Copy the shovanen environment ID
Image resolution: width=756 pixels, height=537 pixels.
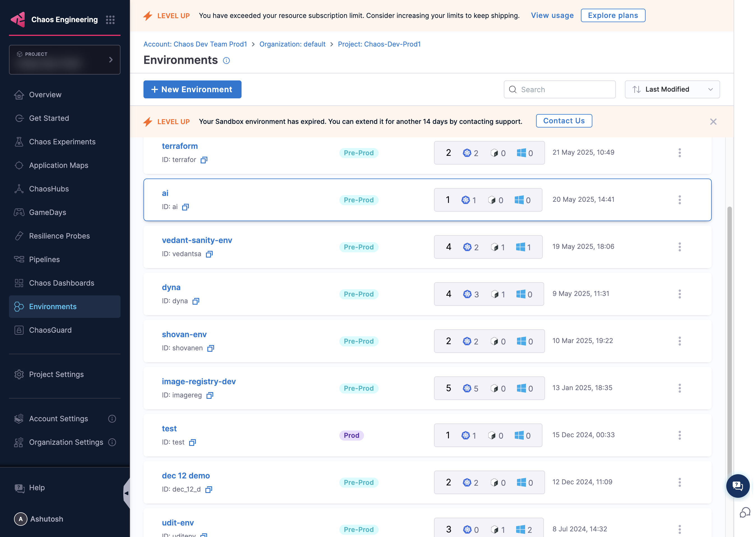(210, 348)
